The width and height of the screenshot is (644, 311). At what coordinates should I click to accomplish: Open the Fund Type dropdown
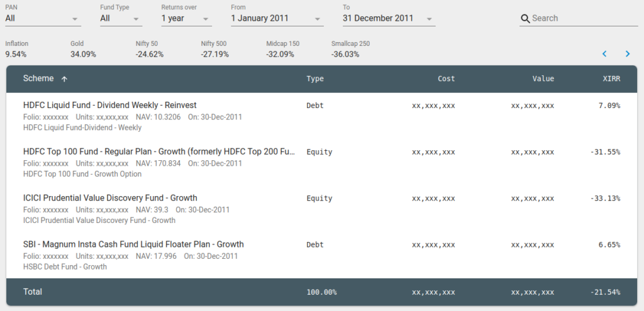click(121, 18)
